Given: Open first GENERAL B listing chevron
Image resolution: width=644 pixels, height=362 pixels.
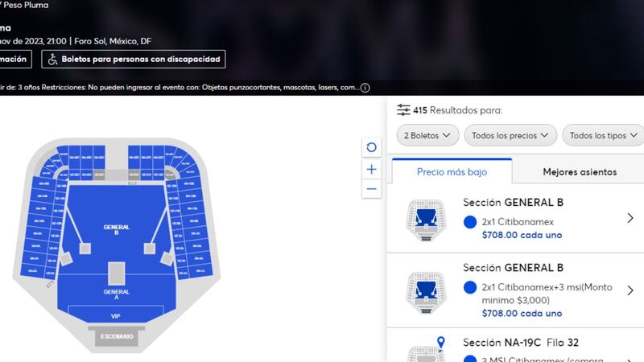Looking at the screenshot, I should pos(630,218).
